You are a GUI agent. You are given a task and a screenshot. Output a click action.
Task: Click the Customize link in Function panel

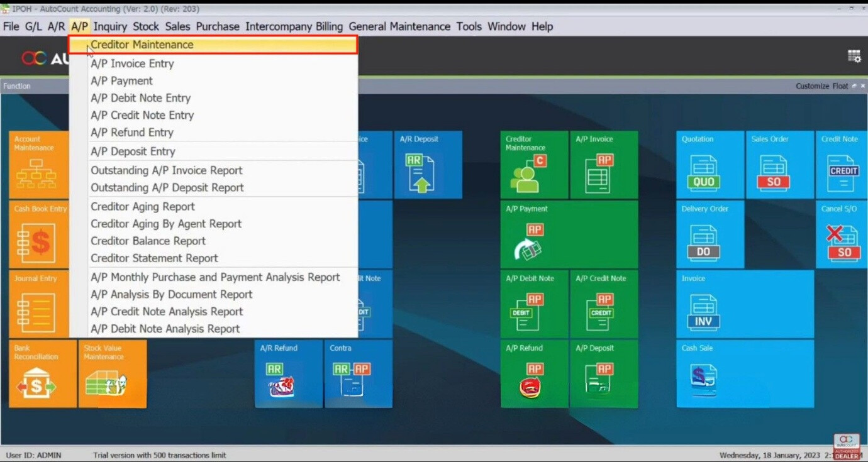click(812, 86)
